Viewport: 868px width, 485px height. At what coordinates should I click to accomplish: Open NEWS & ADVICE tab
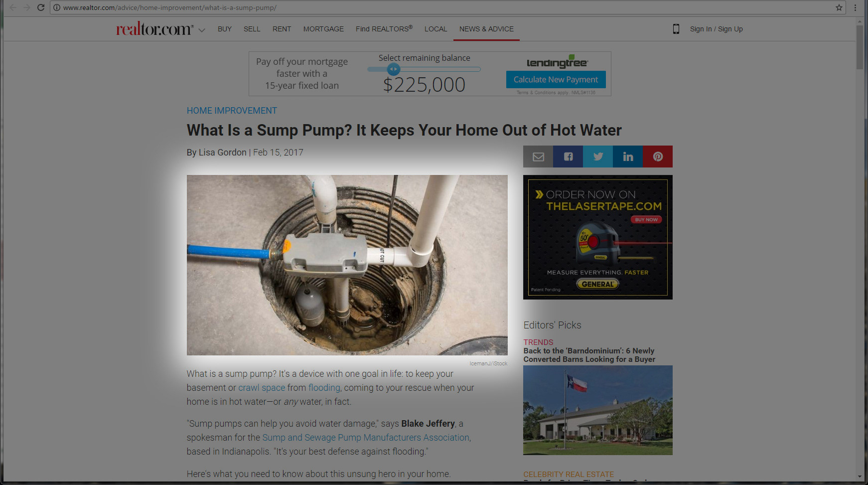click(x=486, y=29)
